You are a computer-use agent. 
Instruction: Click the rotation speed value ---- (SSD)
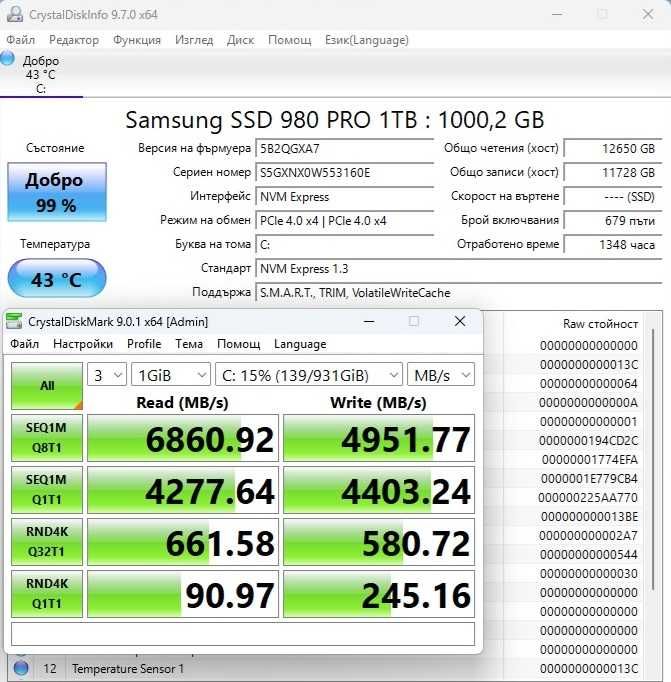(x=613, y=197)
